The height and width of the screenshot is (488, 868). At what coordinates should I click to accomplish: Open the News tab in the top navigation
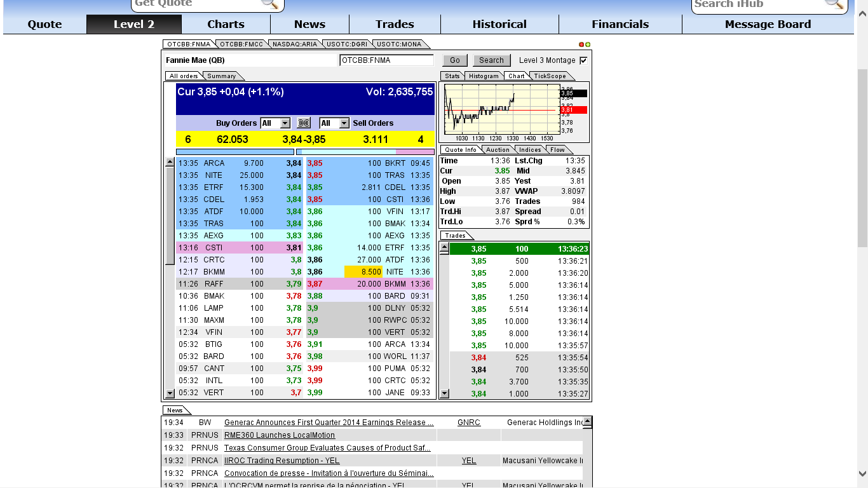[309, 24]
